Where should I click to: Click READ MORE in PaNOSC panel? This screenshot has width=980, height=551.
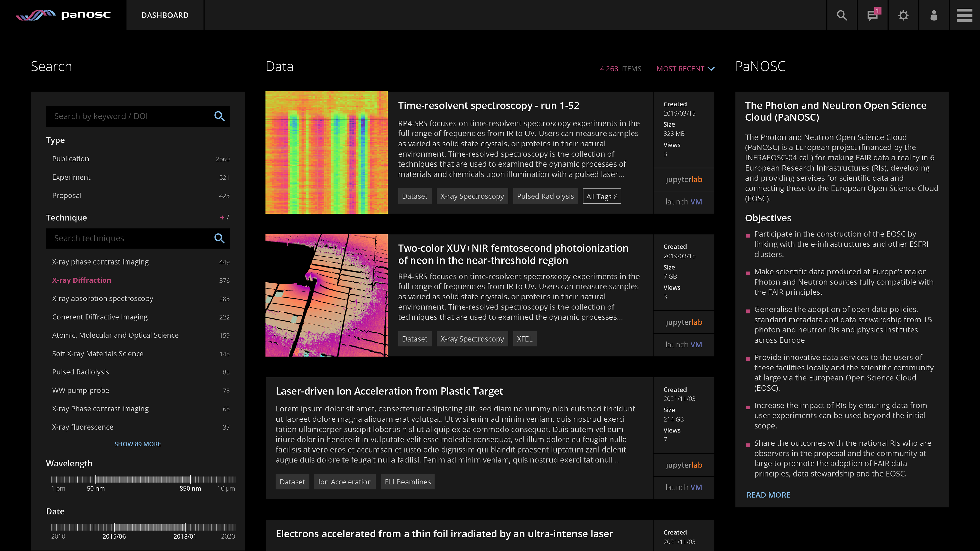point(768,495)
